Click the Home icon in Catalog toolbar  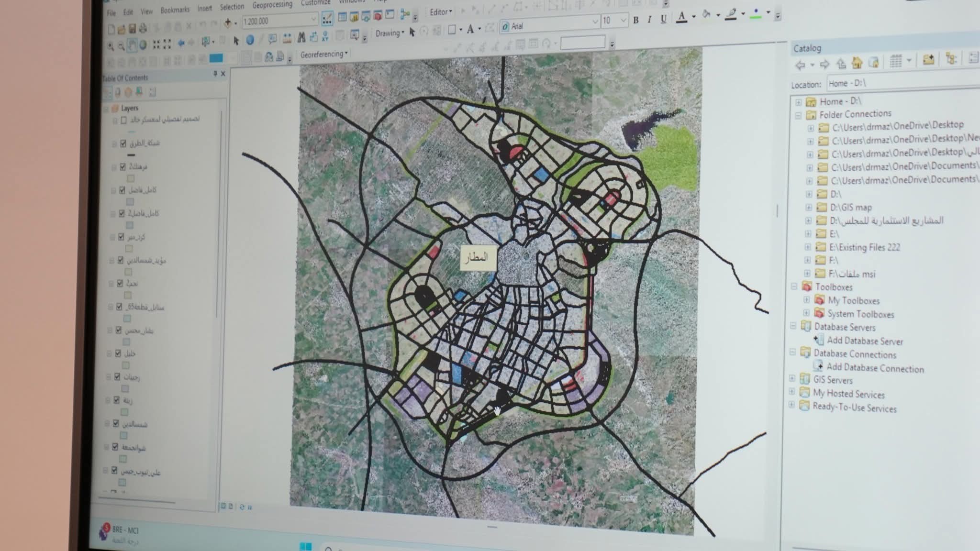(857, 62)
